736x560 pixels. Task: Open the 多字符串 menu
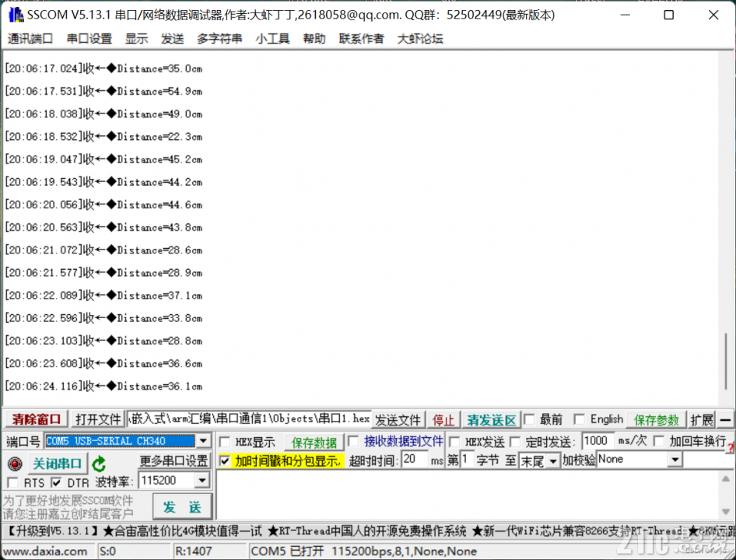(219, 38)
